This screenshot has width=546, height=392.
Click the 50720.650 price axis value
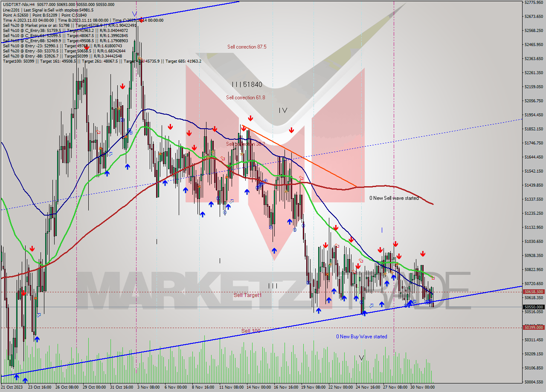[x=534, y=284]
